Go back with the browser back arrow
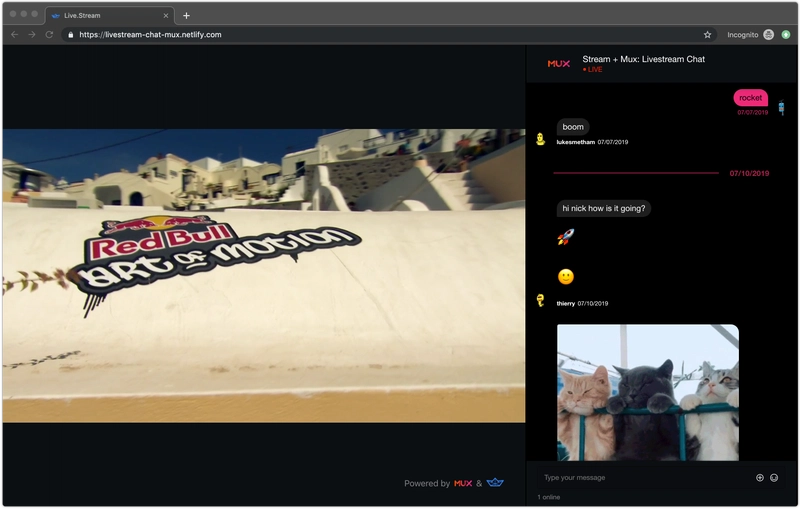The image size is (800, 509). (15, 35)
